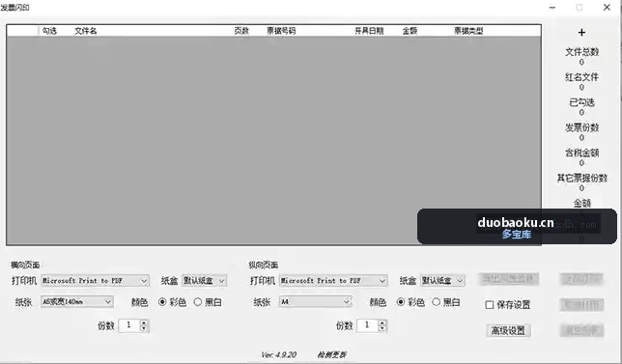Open 横向页面 纸盒 tray dropdown
This screenshot has height=364, width=622.
click(204, 281)
